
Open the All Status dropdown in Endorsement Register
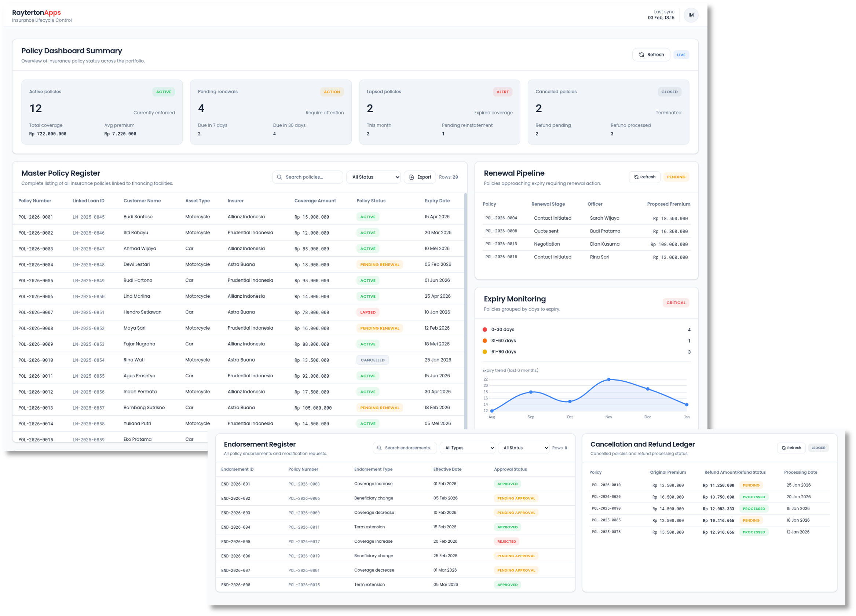[x=524, y=448]
